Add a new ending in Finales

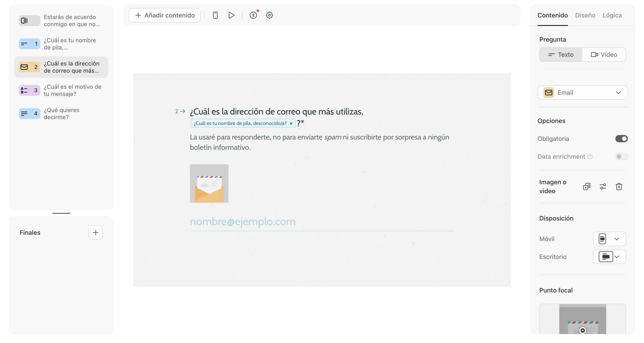(x=95, y=233)
